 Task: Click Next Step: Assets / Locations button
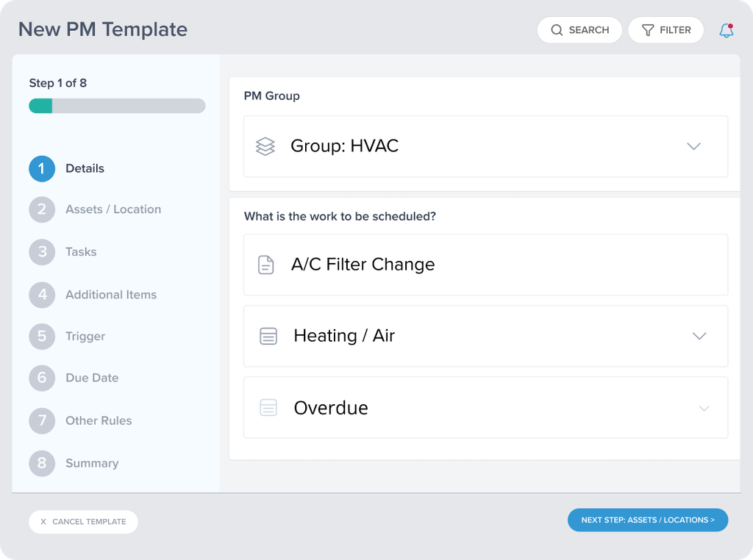[x=648, y=520]
